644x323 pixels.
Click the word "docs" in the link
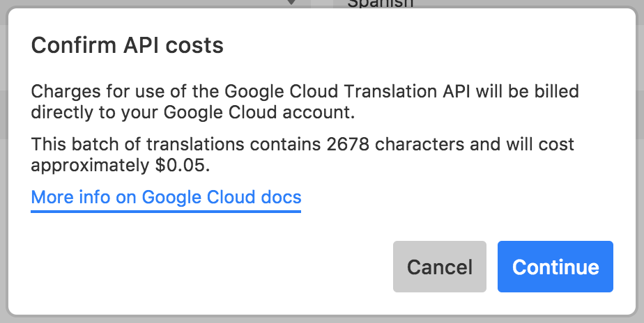282,198
